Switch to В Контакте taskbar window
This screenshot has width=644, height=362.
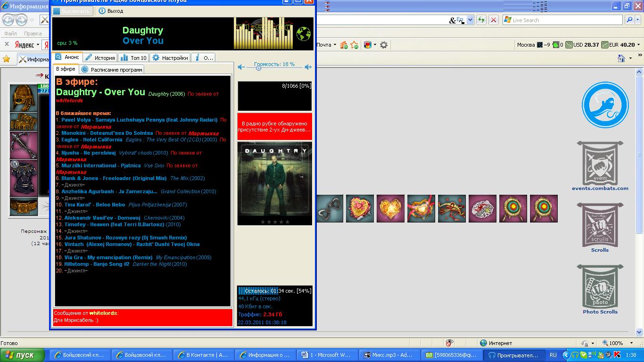click(204, 355)
